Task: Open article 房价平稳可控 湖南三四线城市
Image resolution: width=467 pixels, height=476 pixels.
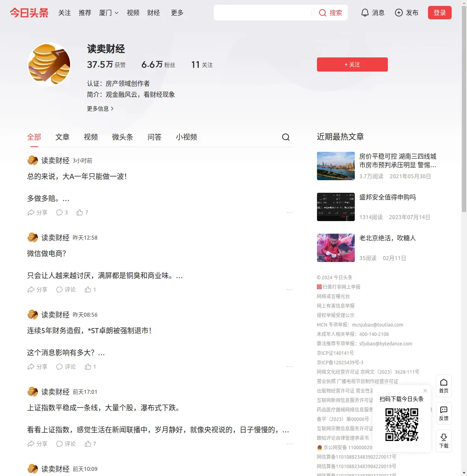Action: tap(398, 161)
